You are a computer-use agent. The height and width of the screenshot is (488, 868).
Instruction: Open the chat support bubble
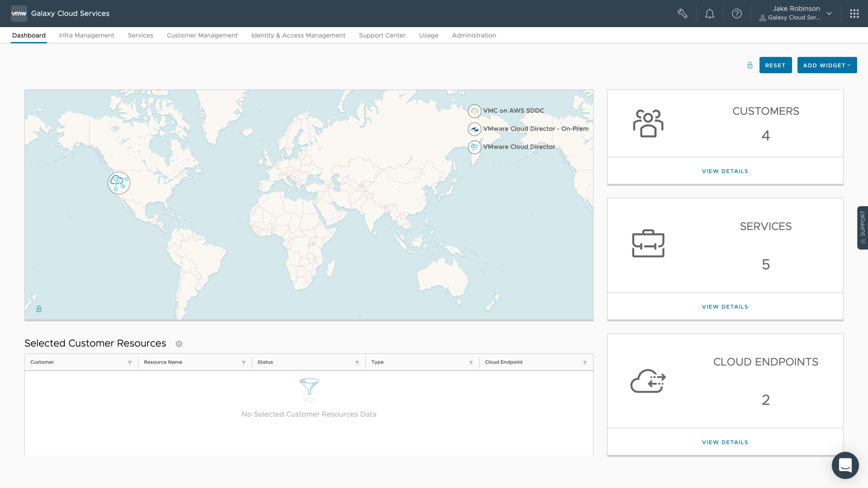(845, 465)
